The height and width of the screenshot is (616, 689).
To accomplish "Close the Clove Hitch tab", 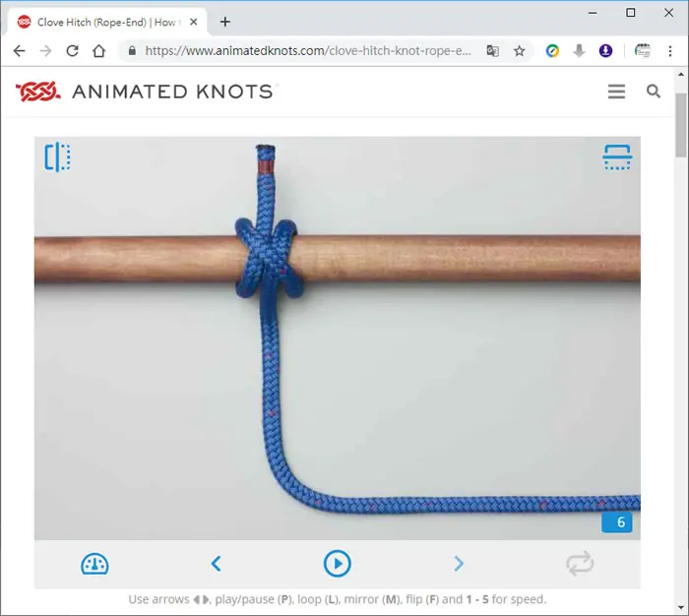I will 193,22.
